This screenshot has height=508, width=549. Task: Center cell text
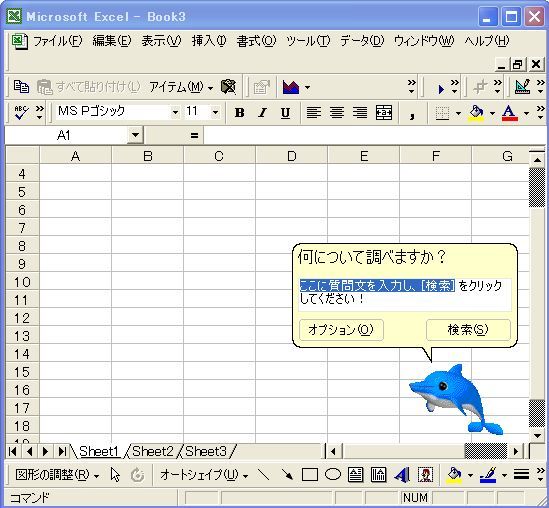tap(337, 113)
